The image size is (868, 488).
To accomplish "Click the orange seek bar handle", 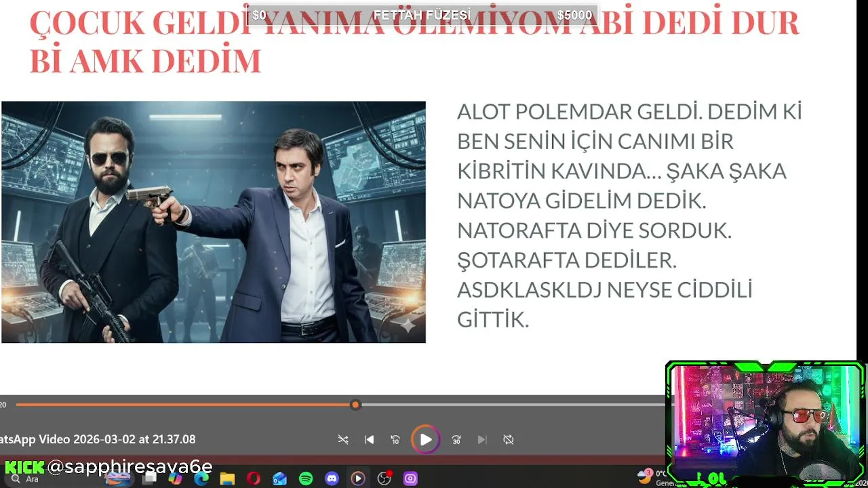I will [x=355, y=405].
